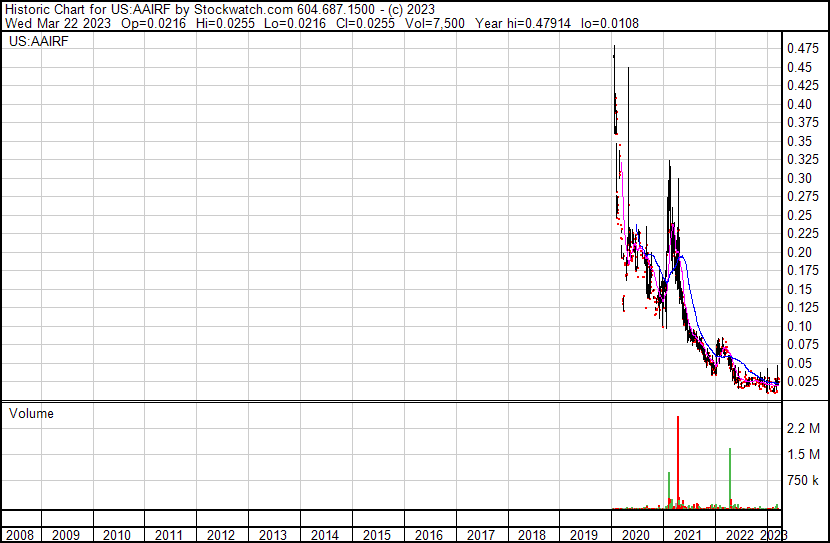Click the 0.10 price axis label
Screen dimensions: 830x543
pyautogui.click(x=799, y=326)
